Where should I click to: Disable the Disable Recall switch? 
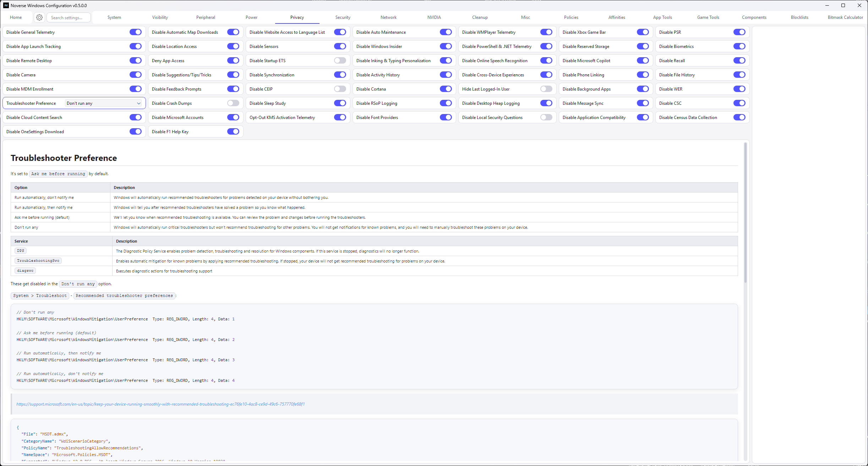739,61
